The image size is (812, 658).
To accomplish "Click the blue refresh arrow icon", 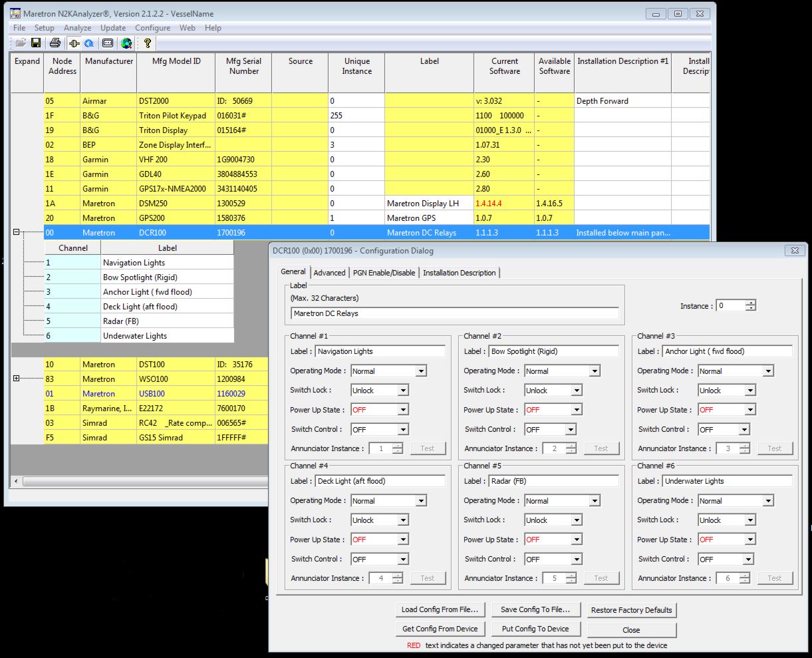I will coord(88,43).
